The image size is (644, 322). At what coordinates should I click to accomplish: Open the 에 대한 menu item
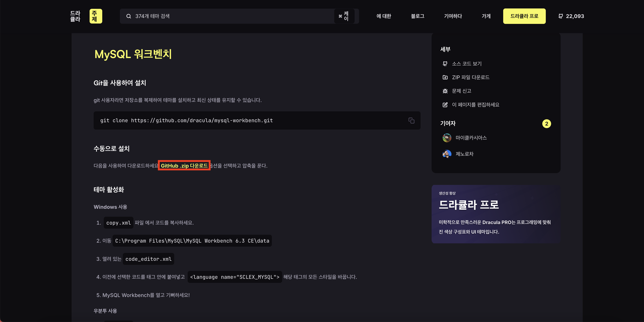click(384, 16)
